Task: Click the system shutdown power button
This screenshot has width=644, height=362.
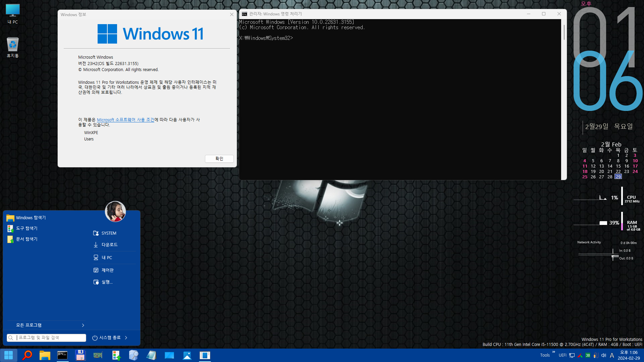Action: (x=106, y=338)
